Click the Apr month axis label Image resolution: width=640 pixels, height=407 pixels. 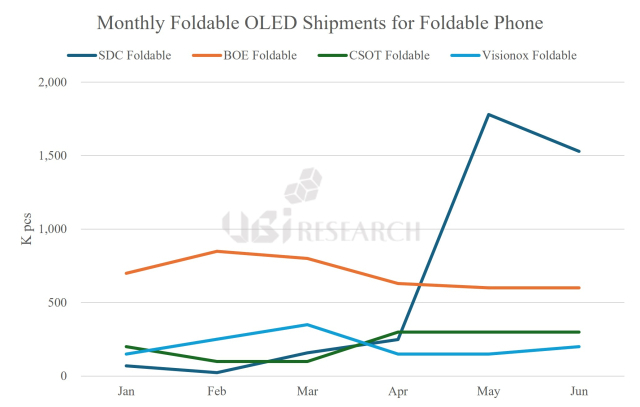pos(398,393)
